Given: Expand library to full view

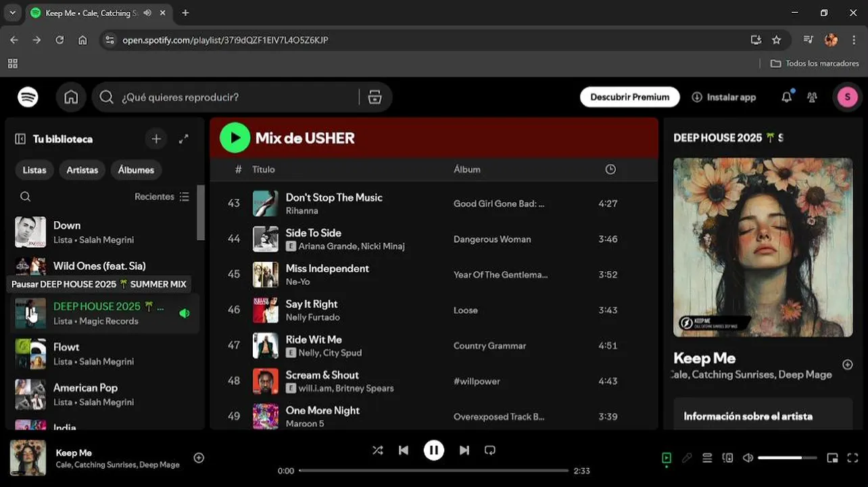Looking at the screenshot, I should click(x=183, y=139).
